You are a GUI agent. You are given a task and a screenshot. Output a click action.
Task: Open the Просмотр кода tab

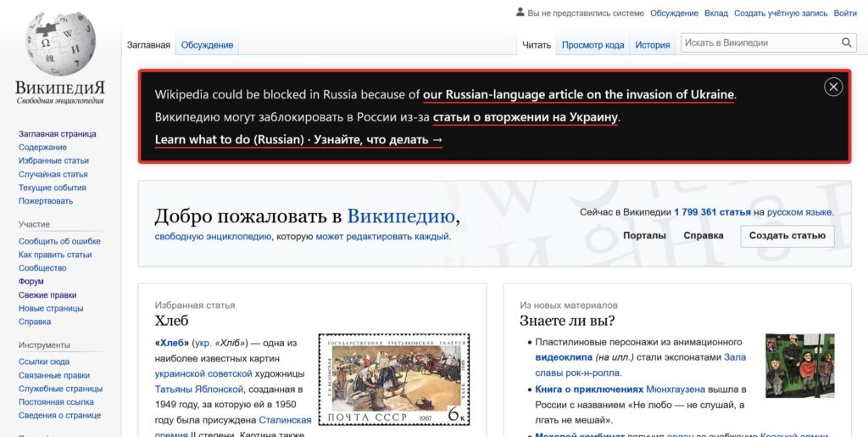[593, 45]
